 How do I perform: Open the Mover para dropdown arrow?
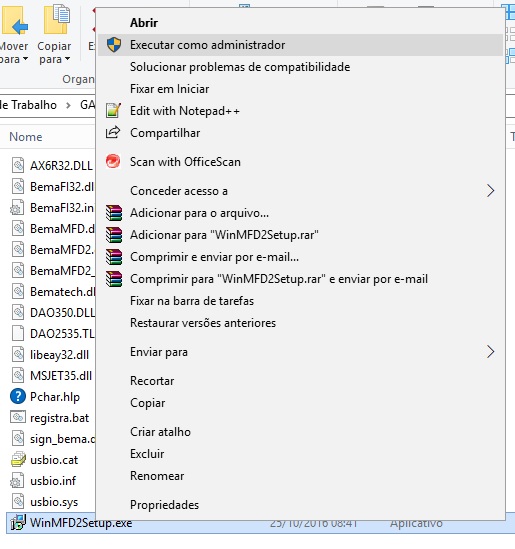pyautogui.click(x=25, y=59)
